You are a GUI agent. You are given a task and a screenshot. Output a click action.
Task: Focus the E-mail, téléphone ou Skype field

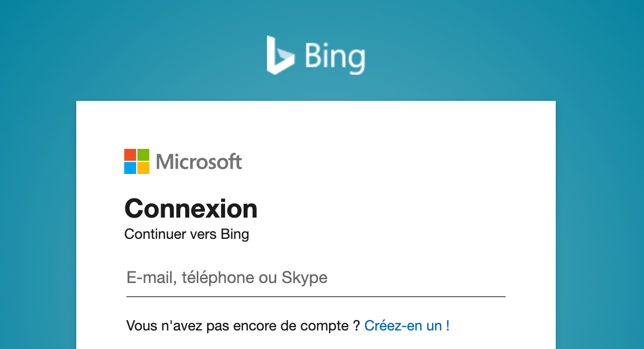(315, 278)
